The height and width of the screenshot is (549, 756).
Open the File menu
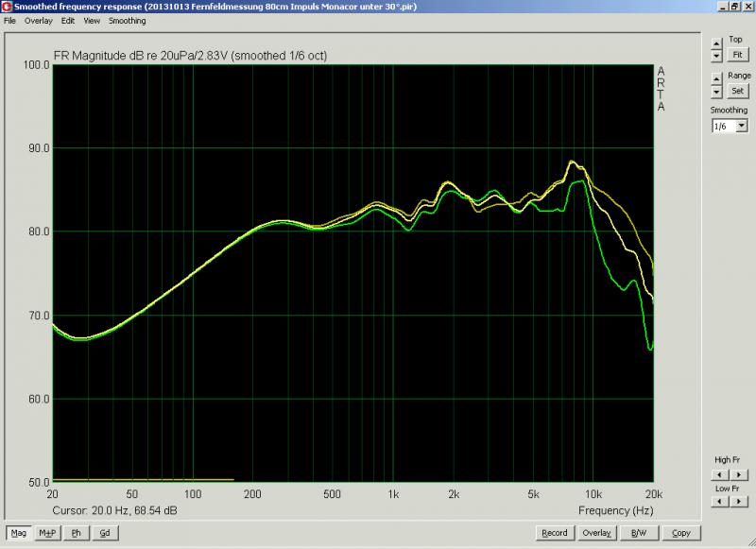(x=9, y=21)
